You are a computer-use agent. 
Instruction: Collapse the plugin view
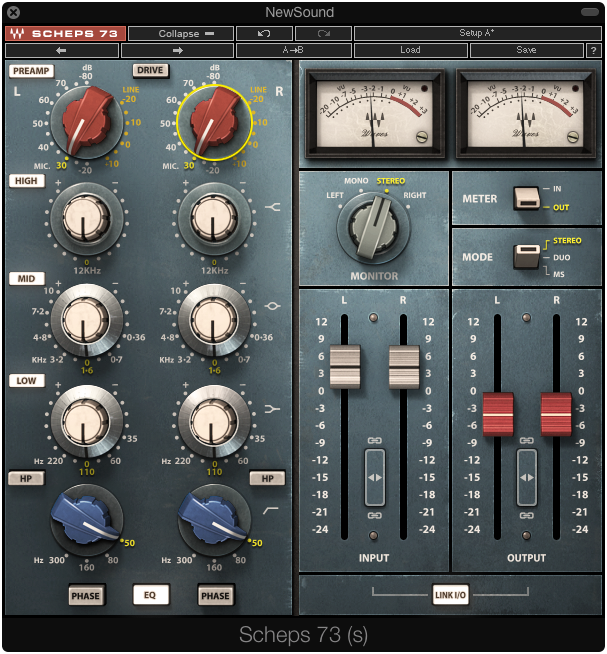(x=180, y=33)
